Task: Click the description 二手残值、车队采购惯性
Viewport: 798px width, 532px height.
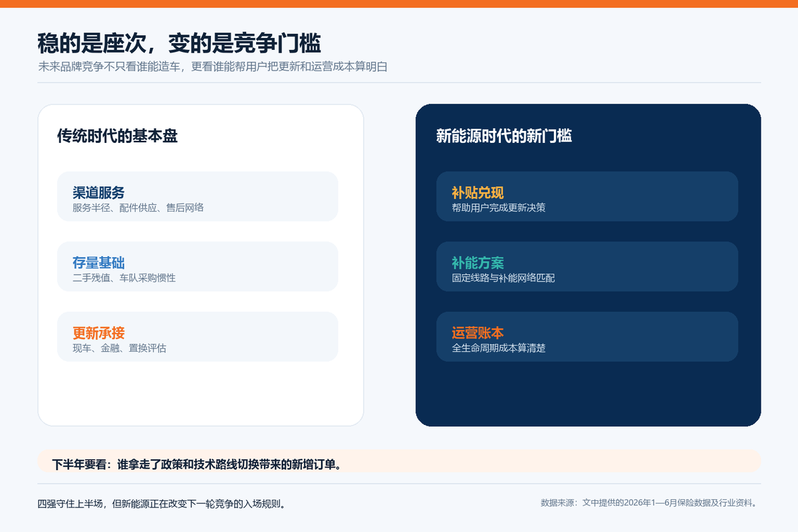Action: coord(124,278)
